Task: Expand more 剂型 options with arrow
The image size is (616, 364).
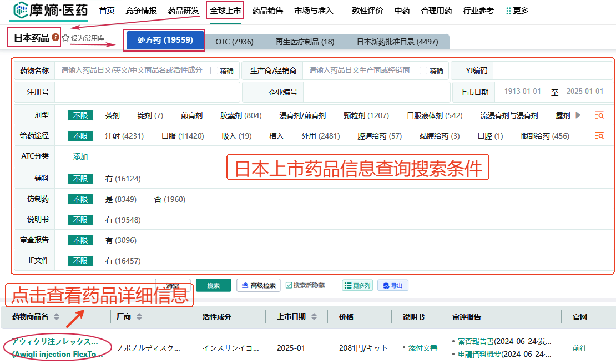Action: coord(578,115)
